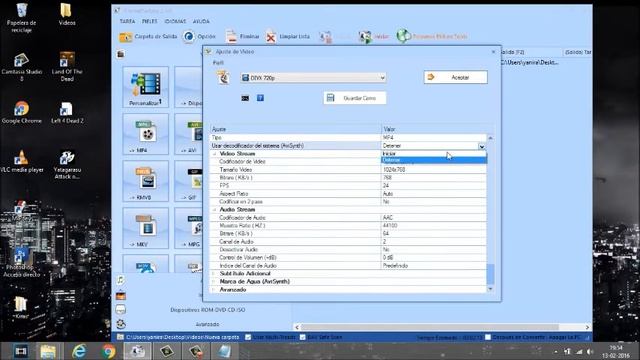Close the Ajuste de Video dialog
The height and width of the screenshot is (360, 640).
493,52
